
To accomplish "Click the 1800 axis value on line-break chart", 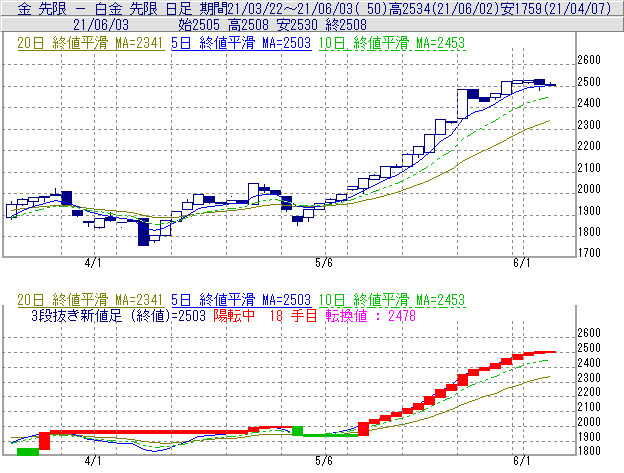I will (x=589, y=451).
